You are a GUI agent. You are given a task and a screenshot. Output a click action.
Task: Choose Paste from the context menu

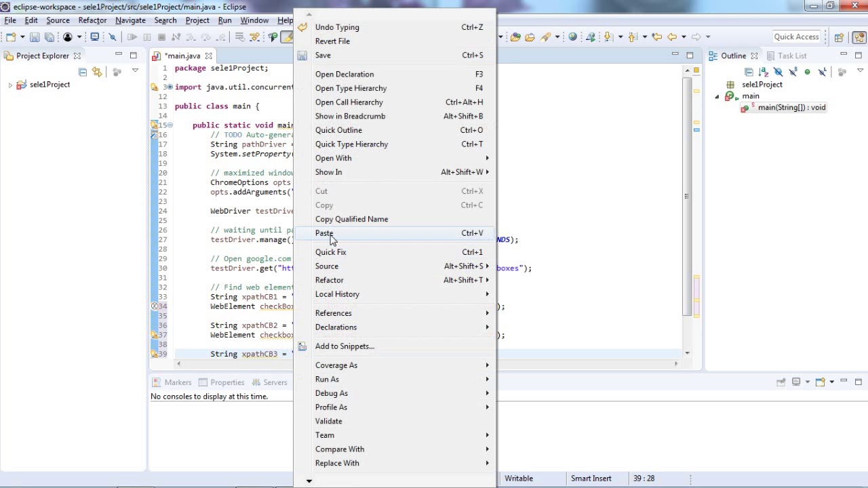395,233
